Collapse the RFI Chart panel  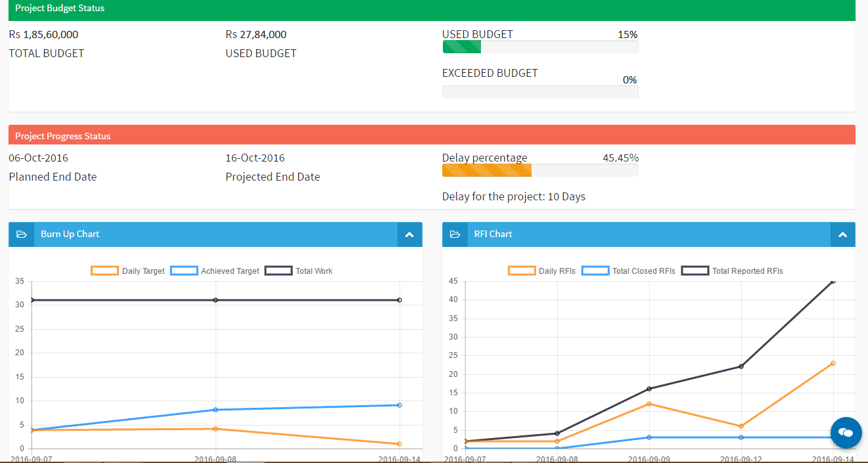842,234
